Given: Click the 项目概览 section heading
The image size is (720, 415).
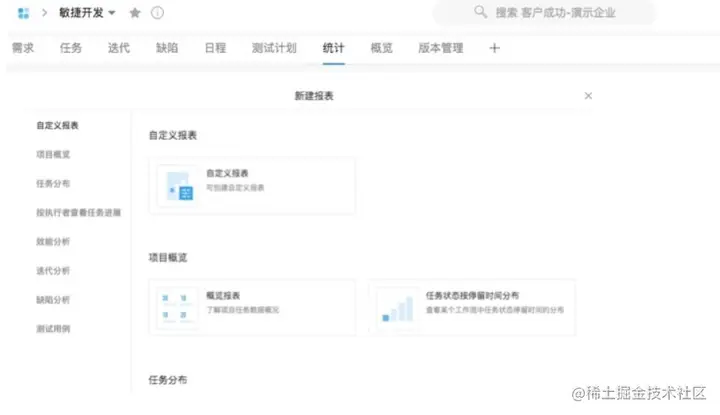Looking at the screenshot, I should click(x=168, y=258).
